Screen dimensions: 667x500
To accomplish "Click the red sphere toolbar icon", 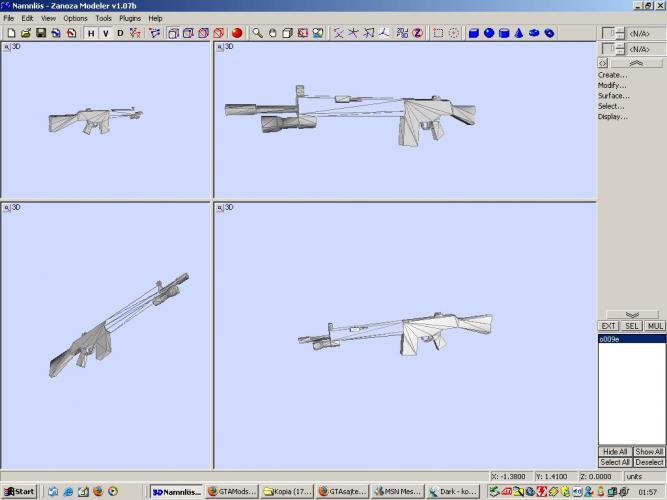I will pos(237,33).
